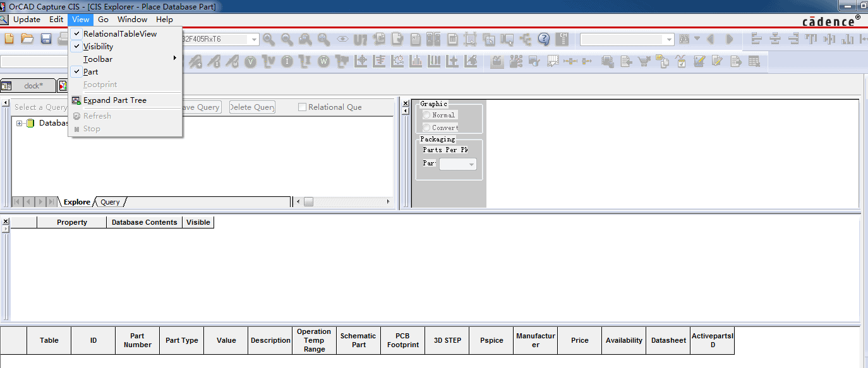
Task: Open the help question mark icon
Action: click(x=544, y=39)
